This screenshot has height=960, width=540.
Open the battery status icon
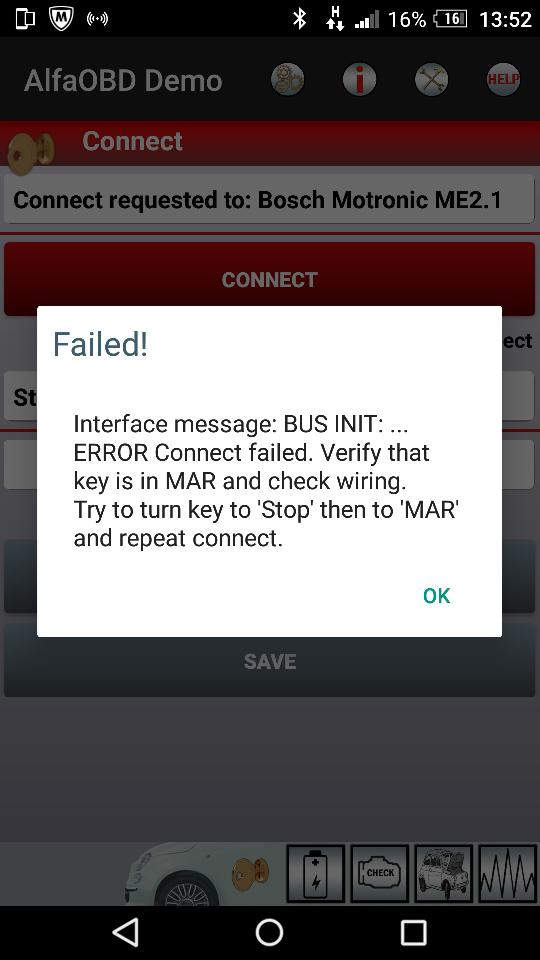click(316, 874)
